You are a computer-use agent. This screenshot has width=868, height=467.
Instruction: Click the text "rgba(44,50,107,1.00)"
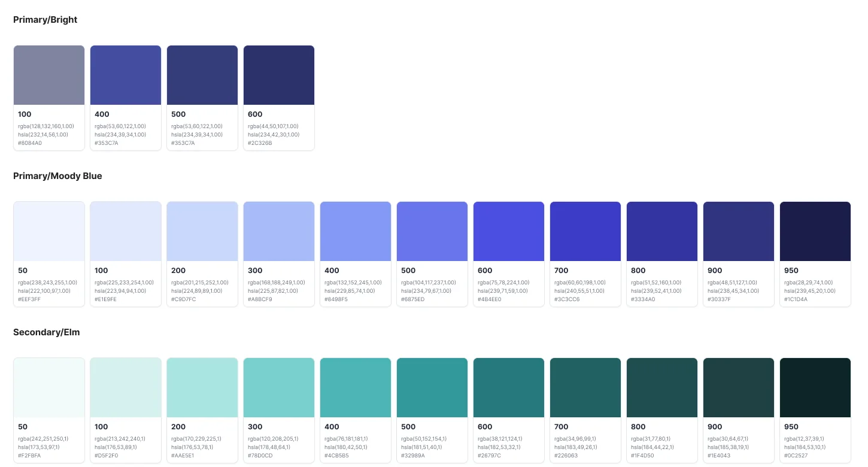(x=274, y=126)
